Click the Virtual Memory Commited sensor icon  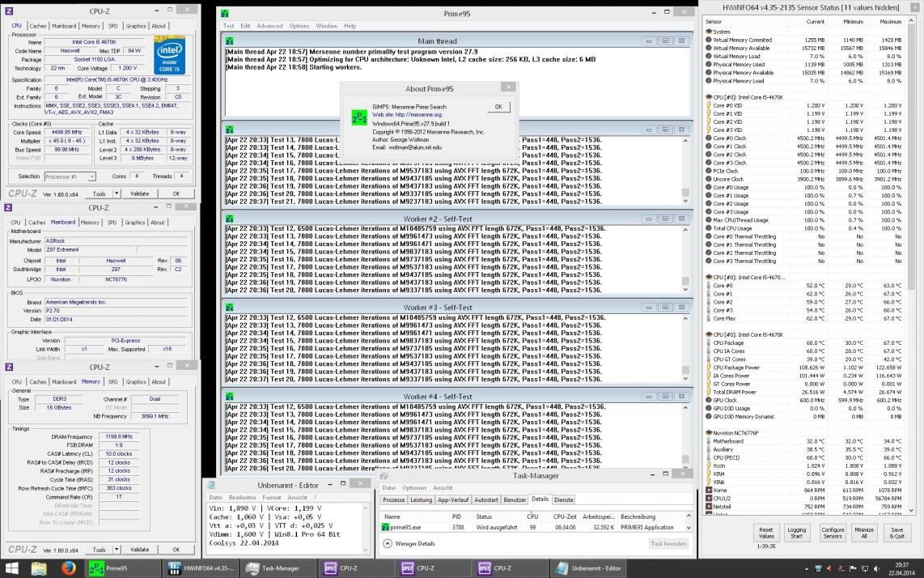tap(709, 40)
